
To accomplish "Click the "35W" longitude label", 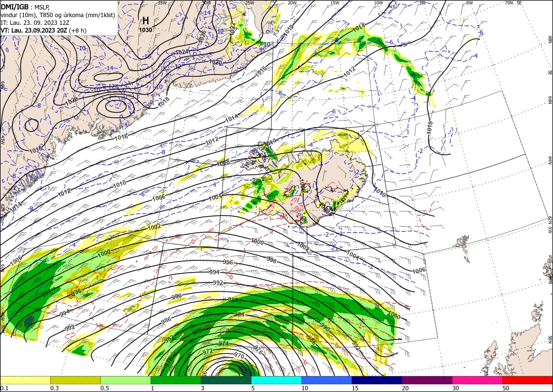I will 162,3.
